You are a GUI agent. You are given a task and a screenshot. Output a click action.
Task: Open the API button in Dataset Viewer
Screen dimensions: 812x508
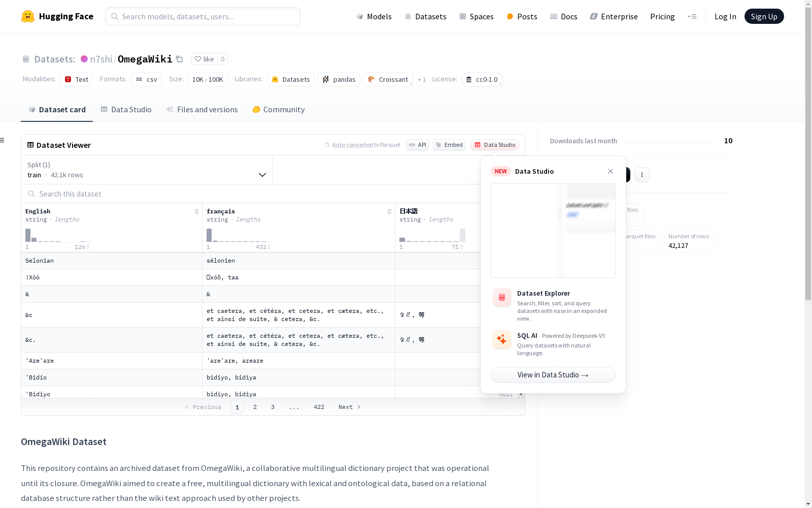[418, 145]
